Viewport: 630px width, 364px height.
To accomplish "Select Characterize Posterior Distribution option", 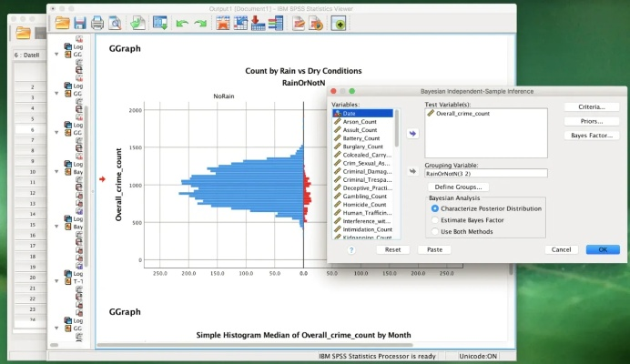I will 434,208.
